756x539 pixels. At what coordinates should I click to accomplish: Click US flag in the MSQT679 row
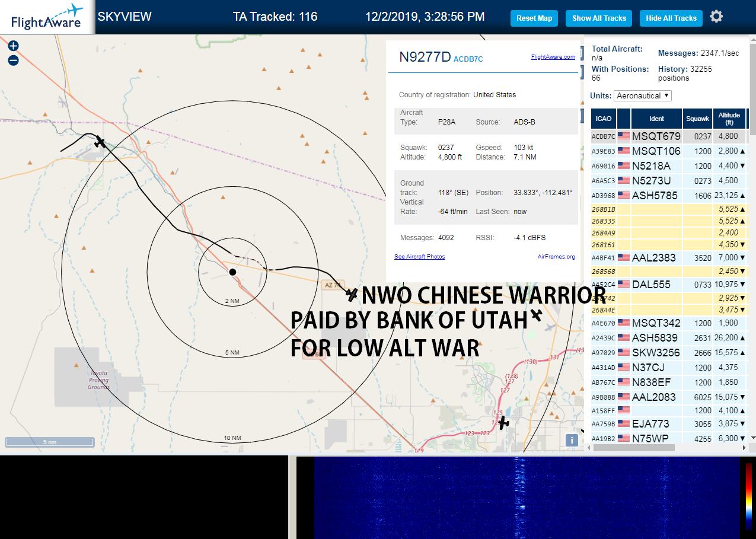(624, 136)
